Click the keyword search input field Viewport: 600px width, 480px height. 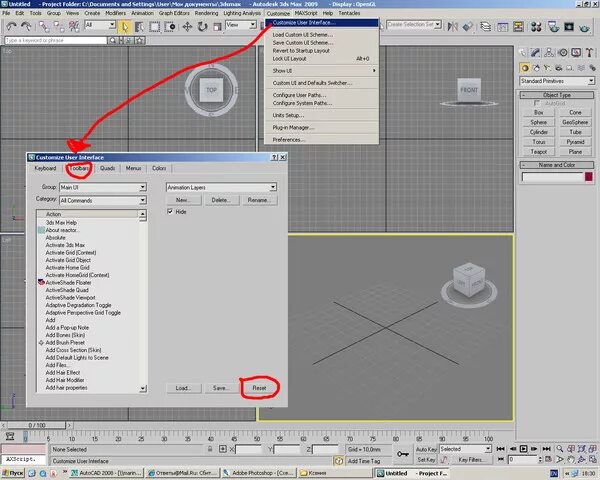point(56,40)
